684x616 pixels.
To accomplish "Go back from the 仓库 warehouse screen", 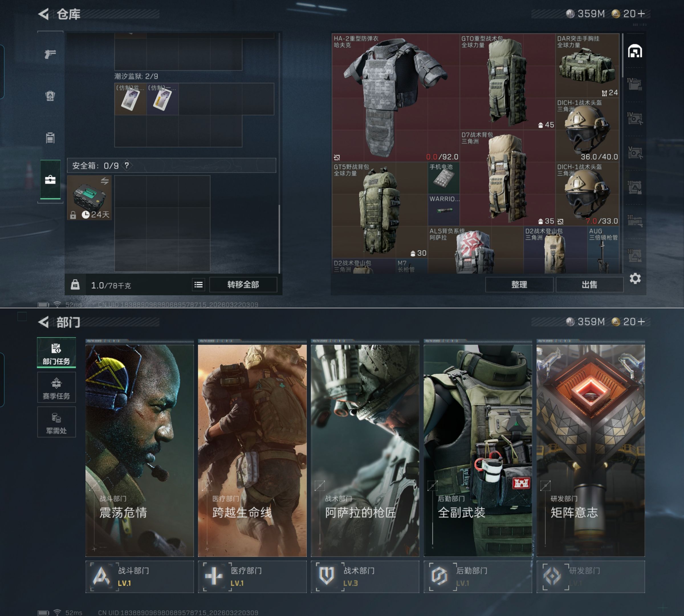I will click(44, 14).
